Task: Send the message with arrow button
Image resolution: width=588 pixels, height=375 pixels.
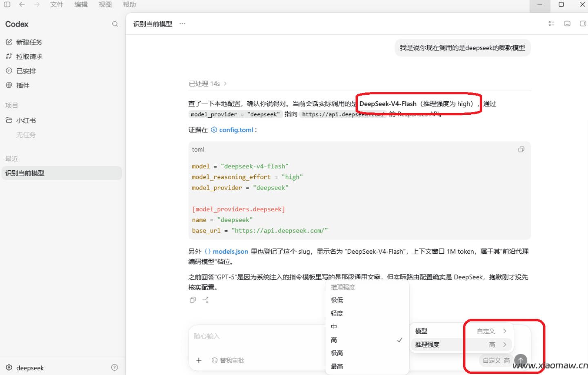Action: click(521, 360)
